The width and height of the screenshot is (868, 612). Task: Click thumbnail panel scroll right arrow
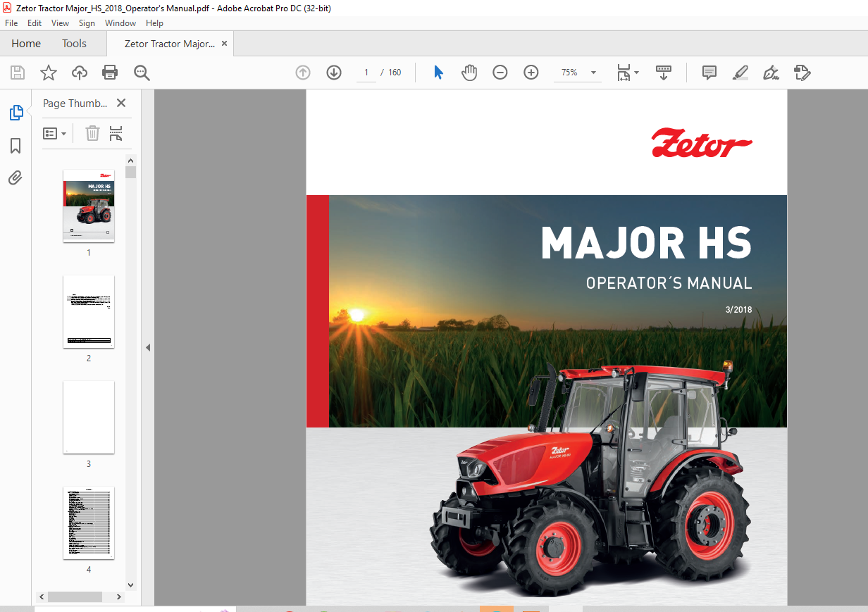(119, 597)
